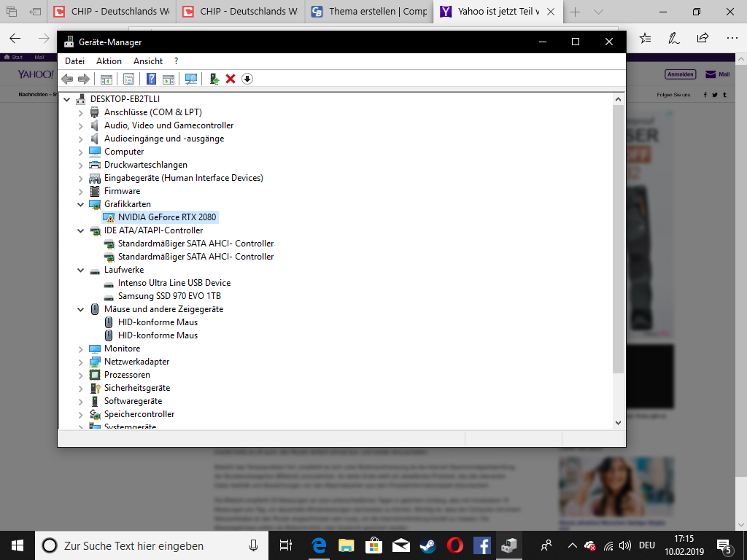Click the Geräte-Manager scroll down arrow
747x560 pixels.
tap(619, 422)
